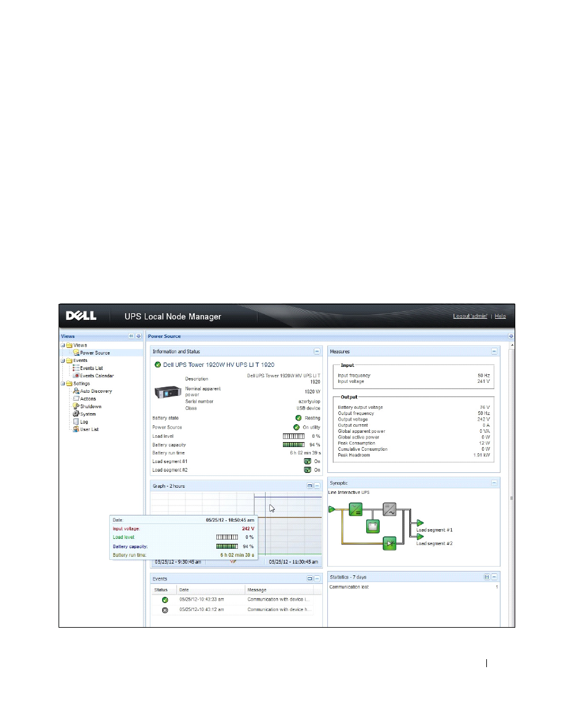Open Events panel settings icon
This screenshot has height=706, width=588.
(x=310, y=578)
